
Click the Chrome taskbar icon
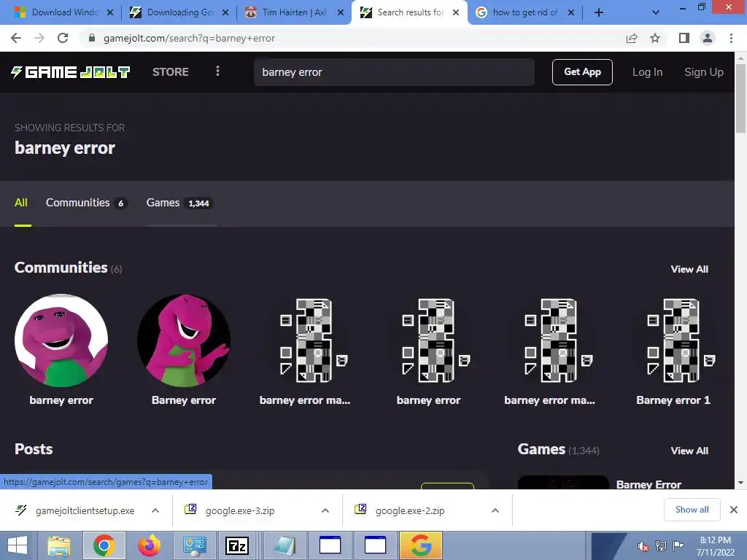(104, 545)
